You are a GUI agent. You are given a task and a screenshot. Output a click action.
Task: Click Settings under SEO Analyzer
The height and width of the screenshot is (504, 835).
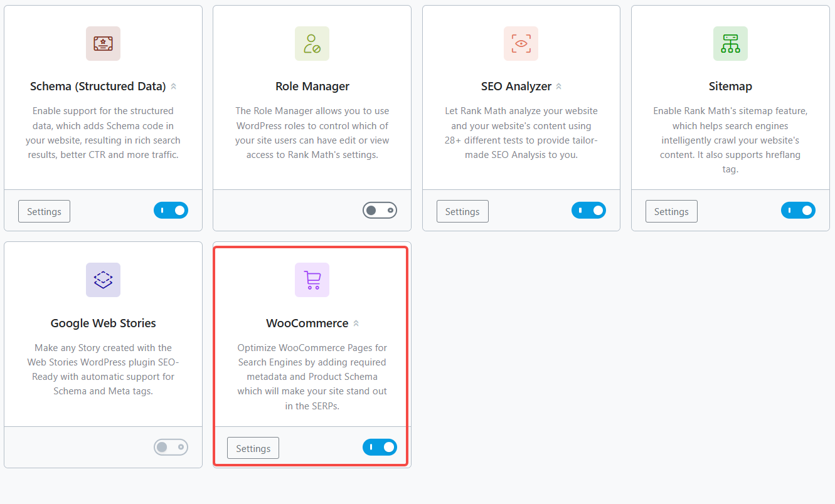(x=462, y=211)
